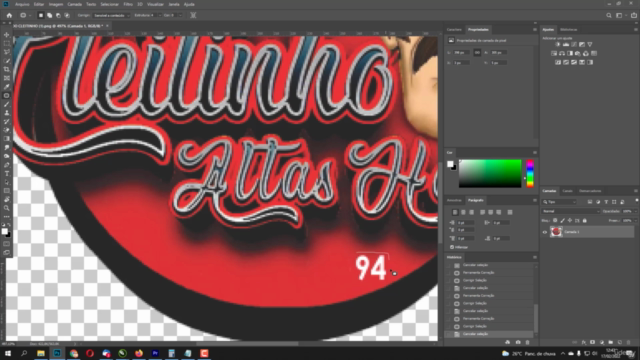Open the layer filter Tipo dropdown

(559, 202)
